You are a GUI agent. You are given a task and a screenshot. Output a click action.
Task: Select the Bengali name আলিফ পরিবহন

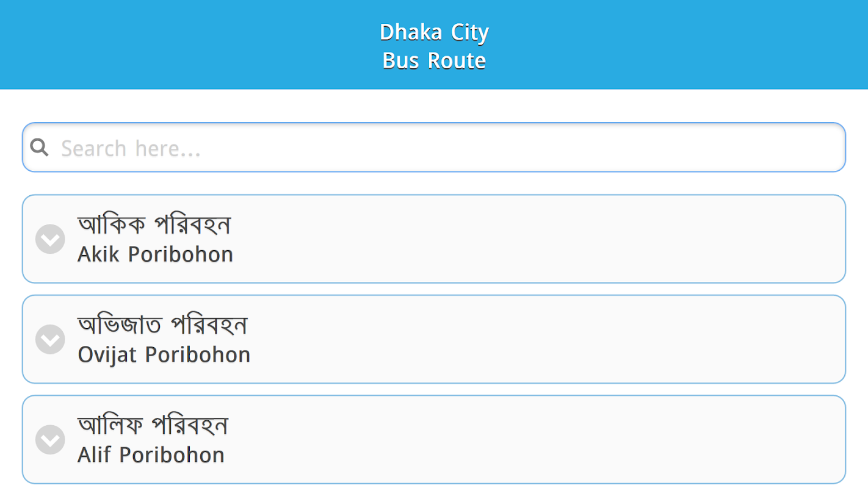pyautogui.click(x=153, y=425)
